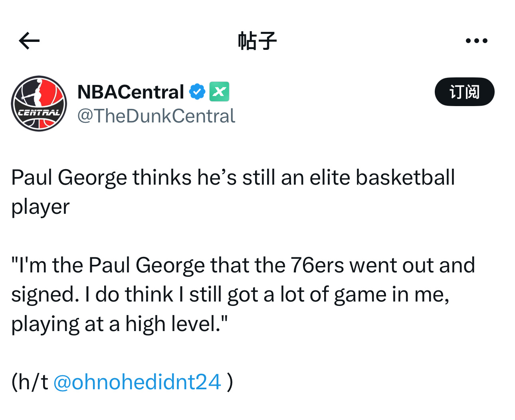Tap the blue verified checkmark badge
The image size is (515, 420).
tap(197, 92)
